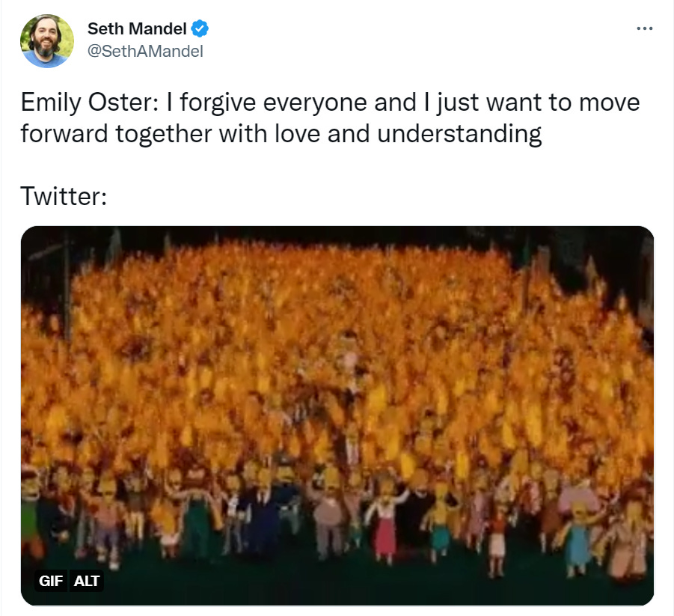Click the "Twitter:" line of the tweet
The width and height of the screenshot is (674, 616).
64,197
